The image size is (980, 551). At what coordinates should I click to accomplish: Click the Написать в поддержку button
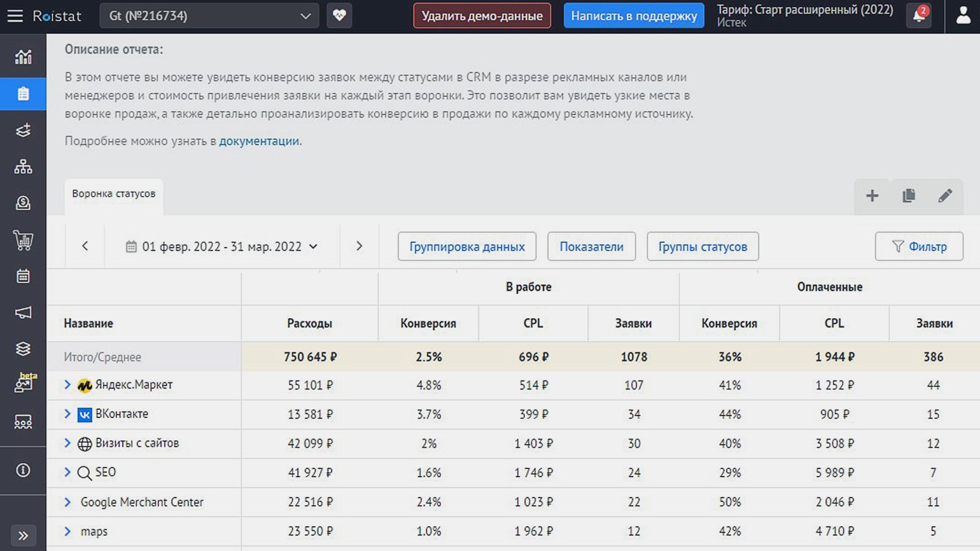click(x=634, y=16)
